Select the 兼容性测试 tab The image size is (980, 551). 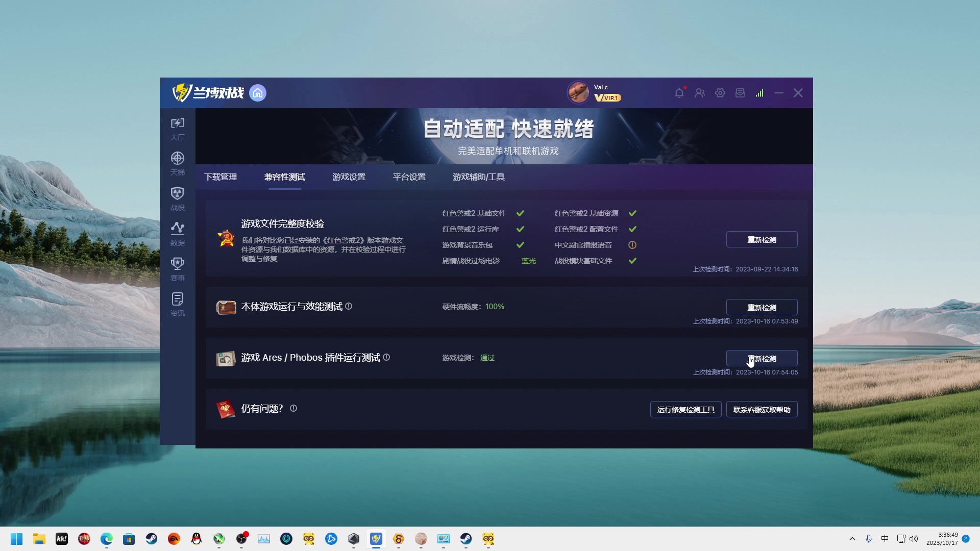click(x=285, y=177)
